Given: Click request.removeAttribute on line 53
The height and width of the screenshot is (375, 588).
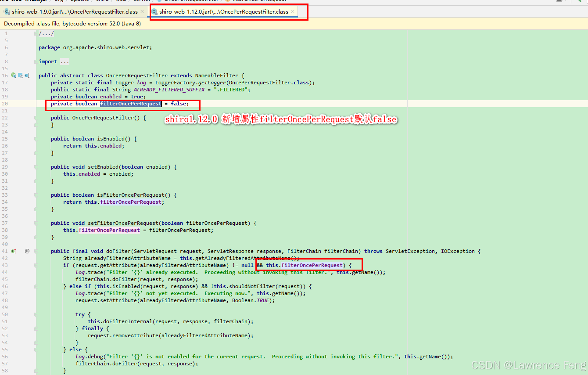Looking at the screenshot, I should pyautogui.click(x=123, y=335).
